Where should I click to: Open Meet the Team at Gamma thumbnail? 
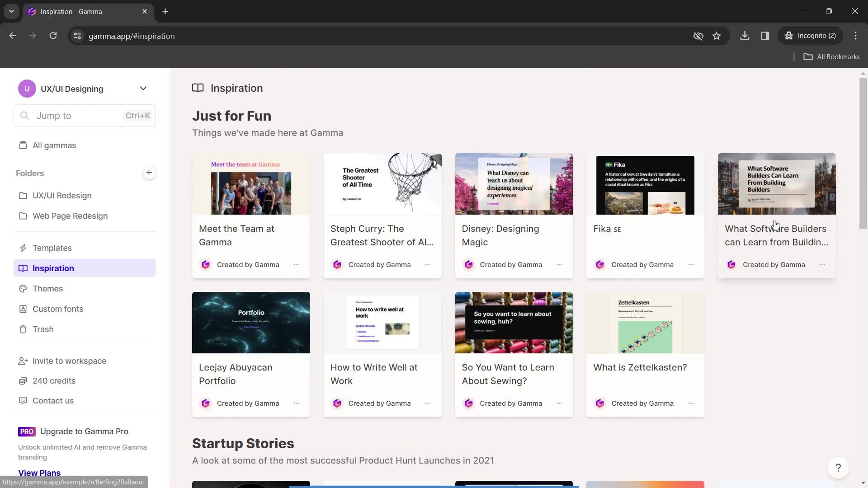click(x=251, y=184)
